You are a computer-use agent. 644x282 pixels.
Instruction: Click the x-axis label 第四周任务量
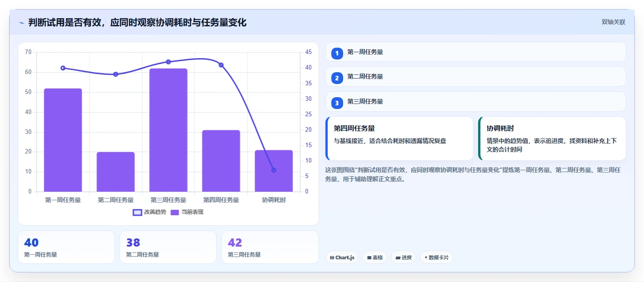point(221,200)
